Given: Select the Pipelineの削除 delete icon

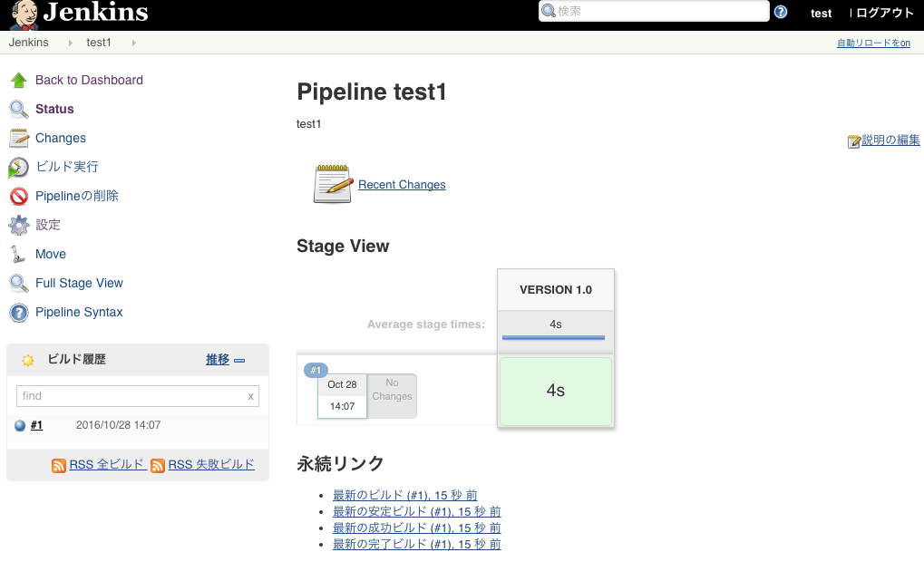Looking at the screenshot, I should coord(19,196).
